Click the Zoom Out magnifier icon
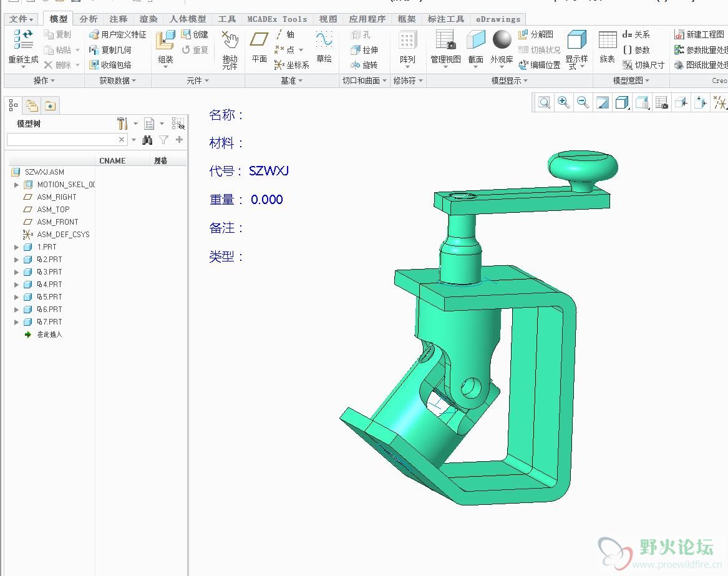 pyautogui.click(x=583, y=102)
